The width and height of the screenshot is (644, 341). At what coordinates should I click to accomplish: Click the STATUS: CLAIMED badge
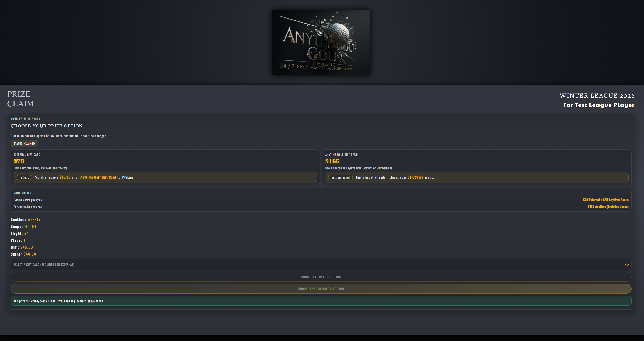[x=24, y=143]
